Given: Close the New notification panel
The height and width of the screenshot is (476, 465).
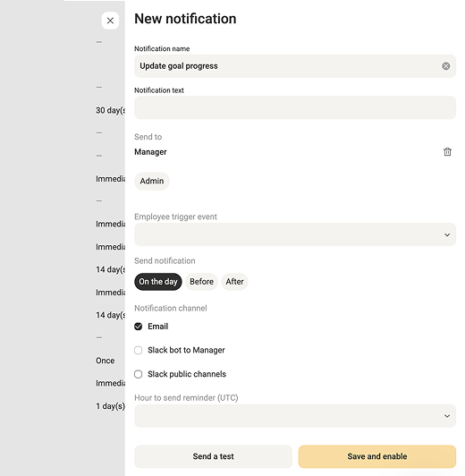Looking at the screenshot, I should click(x=110, y=21).
